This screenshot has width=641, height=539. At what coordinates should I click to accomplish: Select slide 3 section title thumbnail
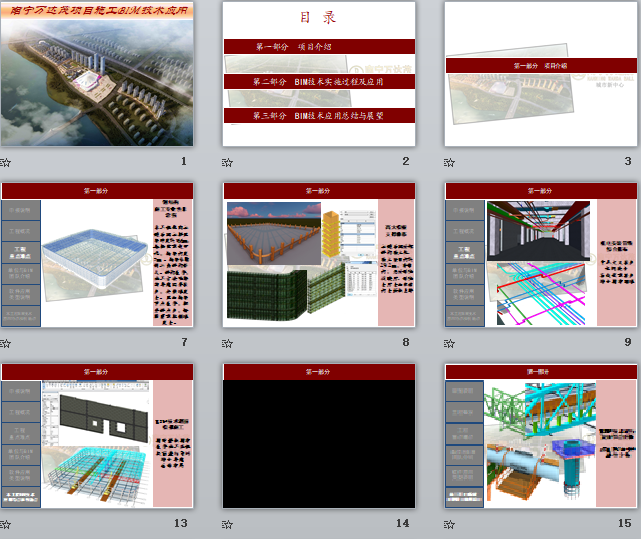(x=541, y=74)
